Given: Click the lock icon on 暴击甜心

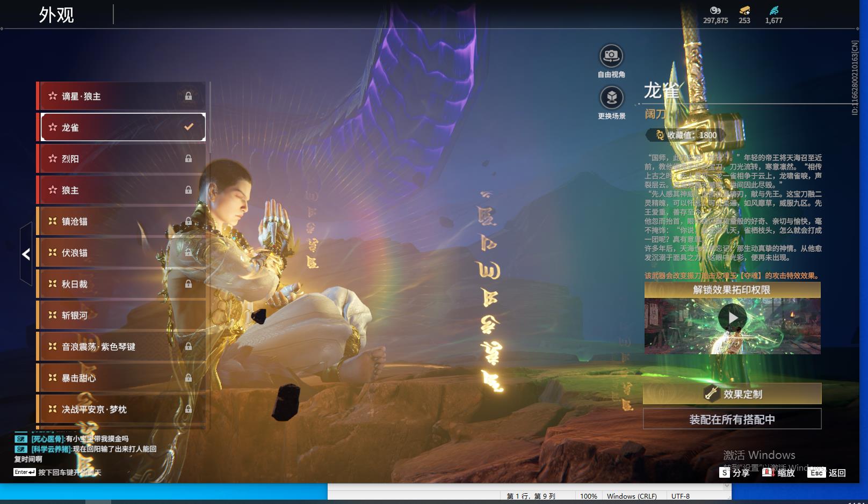Looking at the screenshot, I should click(x=189, y=378).
